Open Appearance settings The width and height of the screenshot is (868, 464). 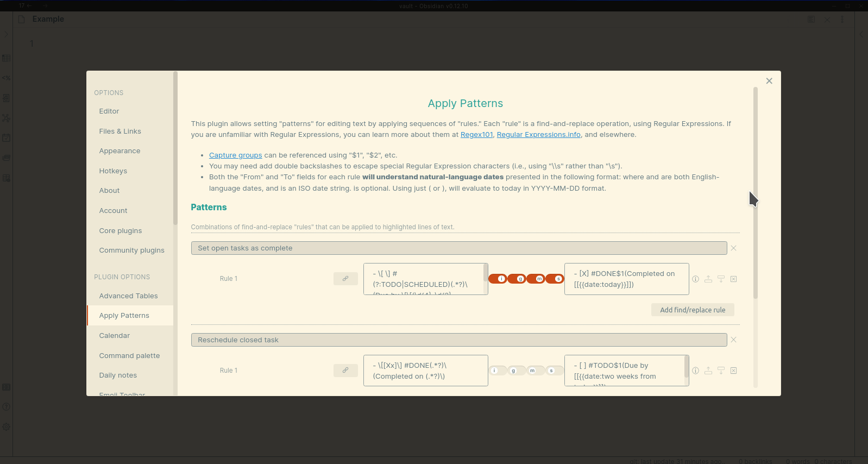click(130, 151)
